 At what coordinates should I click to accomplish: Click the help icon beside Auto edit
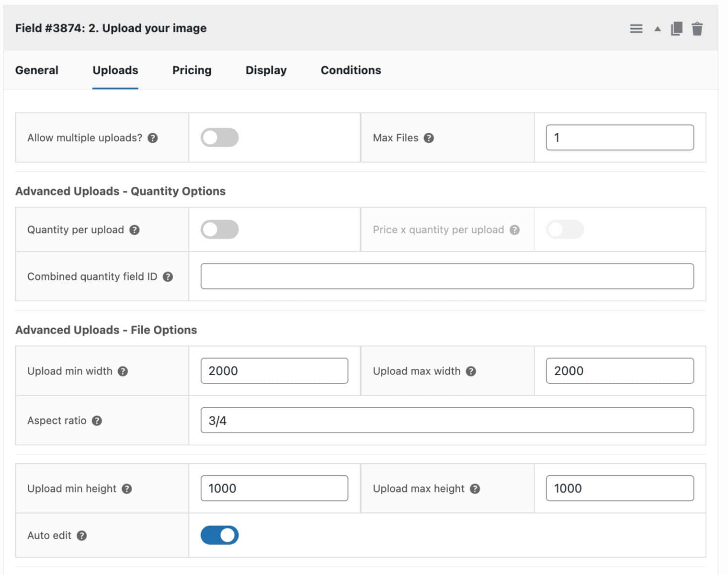click(81, 536)
